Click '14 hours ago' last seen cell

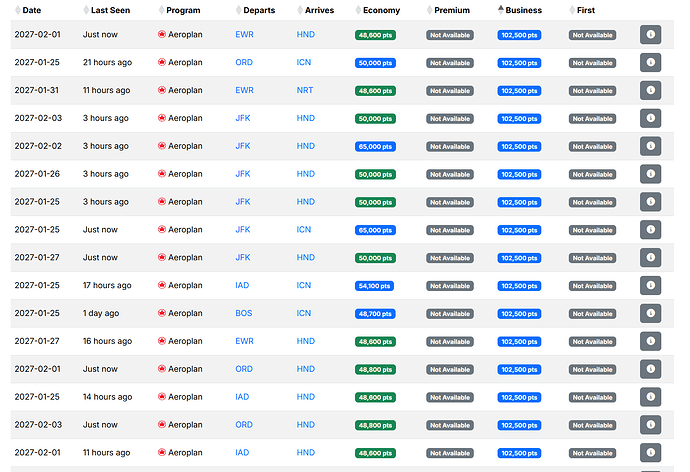point(107,397)
